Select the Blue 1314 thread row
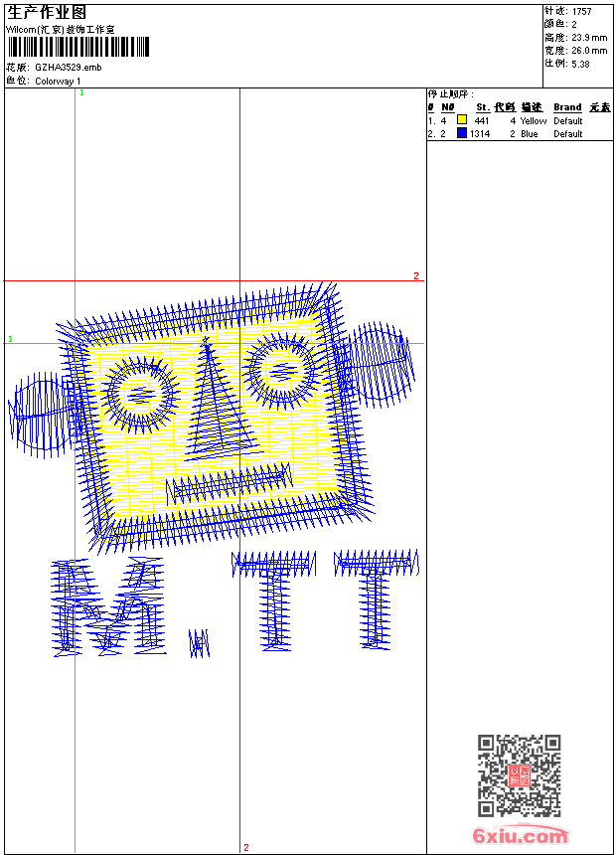The width and height of the screenshot is (616, 855). click(x=517, y=133)
